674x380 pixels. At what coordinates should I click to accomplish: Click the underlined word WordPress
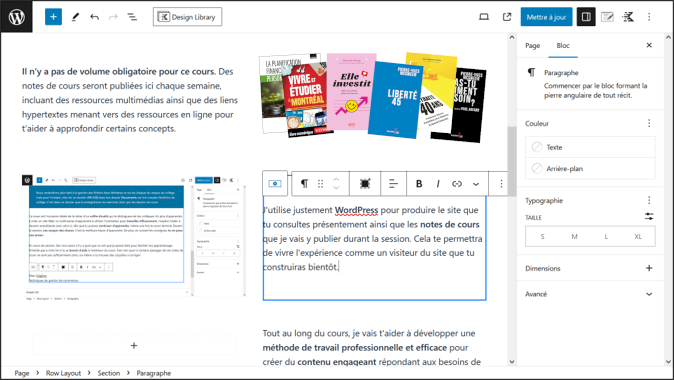[x=356, y=210]
